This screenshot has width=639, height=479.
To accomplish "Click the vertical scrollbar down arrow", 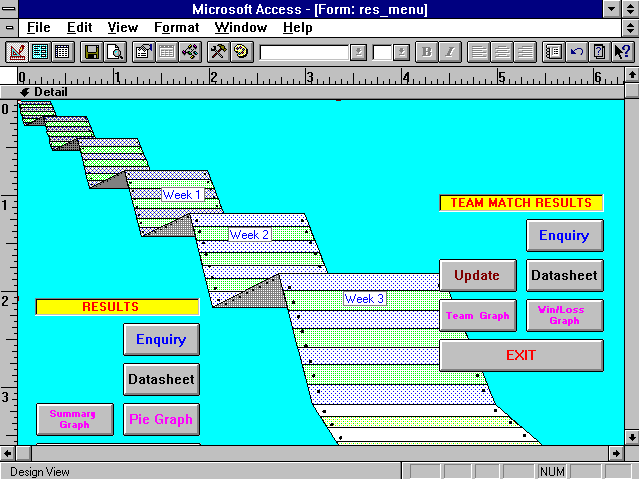I will point(630,436).
